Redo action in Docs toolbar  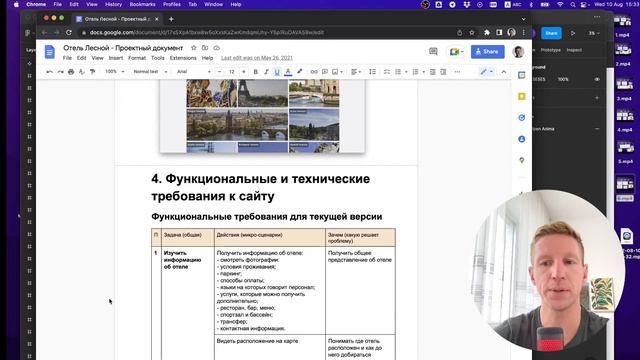tap(60, 72)
